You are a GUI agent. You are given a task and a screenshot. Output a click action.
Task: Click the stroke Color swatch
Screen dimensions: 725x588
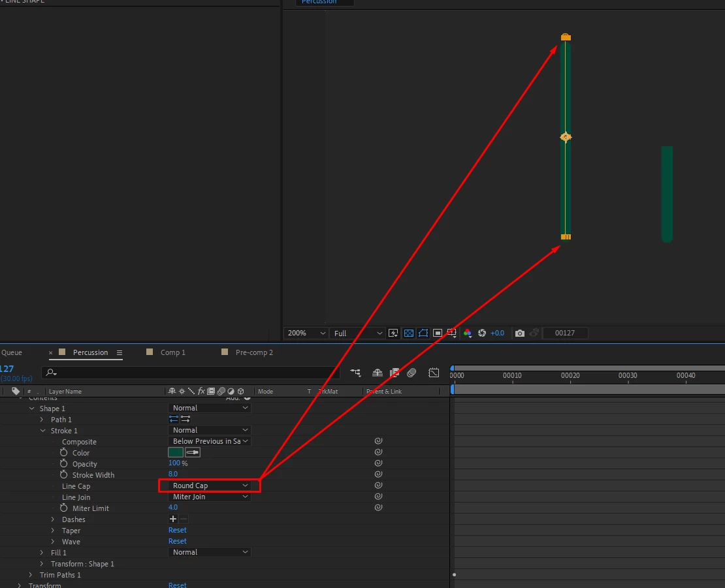(175, 452)
